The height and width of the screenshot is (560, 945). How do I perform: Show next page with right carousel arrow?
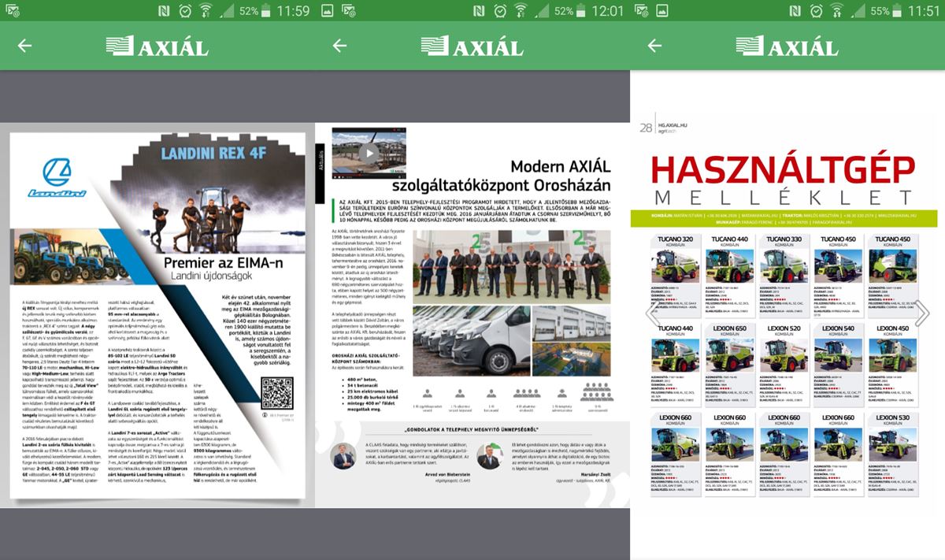[x=922, y=313]
